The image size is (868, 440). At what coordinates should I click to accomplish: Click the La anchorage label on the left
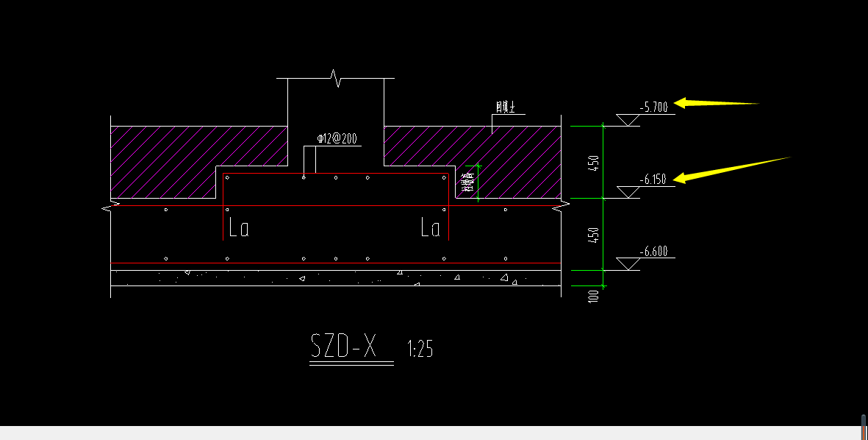pyautogui.click(x=239, y=227)
